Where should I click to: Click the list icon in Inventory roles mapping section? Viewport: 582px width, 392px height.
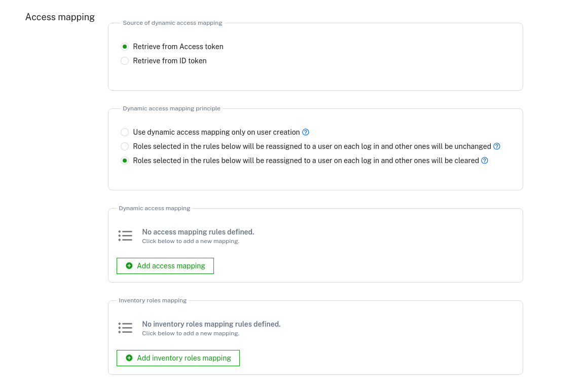tap(125, 328)
